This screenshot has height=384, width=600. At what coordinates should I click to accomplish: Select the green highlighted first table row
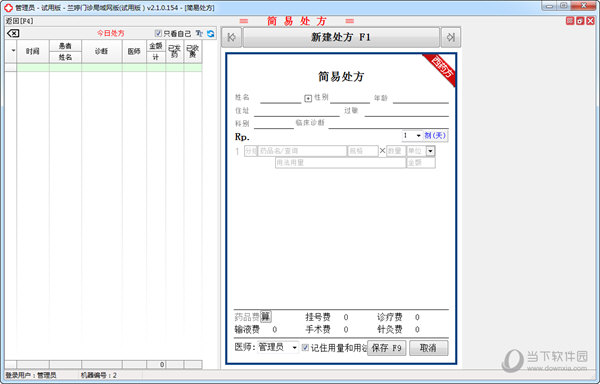pos(109,68)
